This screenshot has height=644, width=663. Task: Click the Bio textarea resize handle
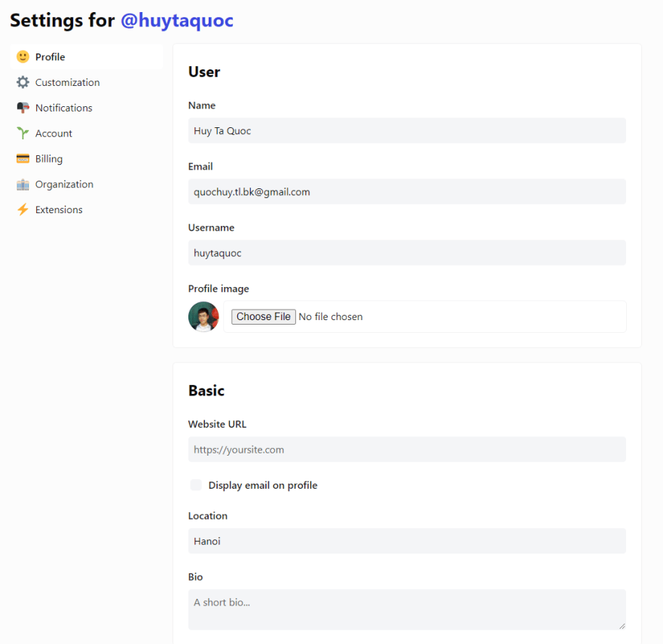pos(622,626)
